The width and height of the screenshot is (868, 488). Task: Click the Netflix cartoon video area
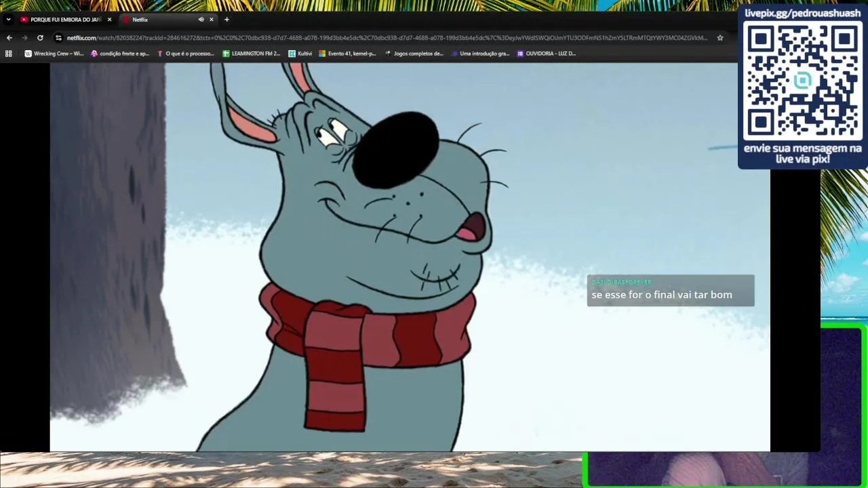(x=410, y=257)
